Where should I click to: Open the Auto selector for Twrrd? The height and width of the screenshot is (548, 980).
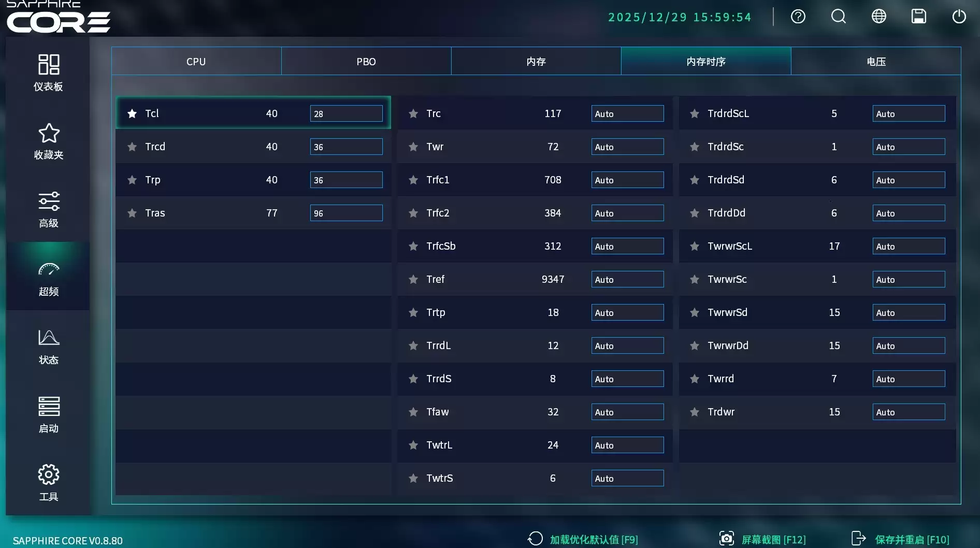click(x=909, y=379)
